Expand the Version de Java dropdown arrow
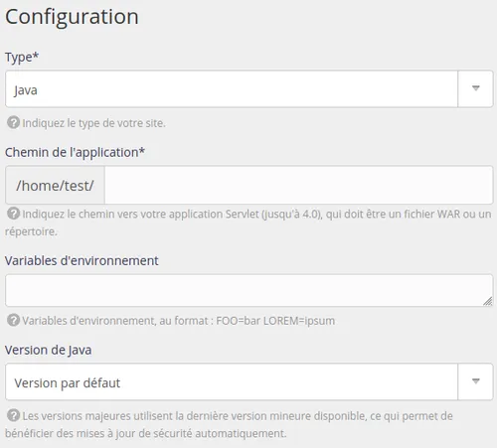 pos(475,381)
